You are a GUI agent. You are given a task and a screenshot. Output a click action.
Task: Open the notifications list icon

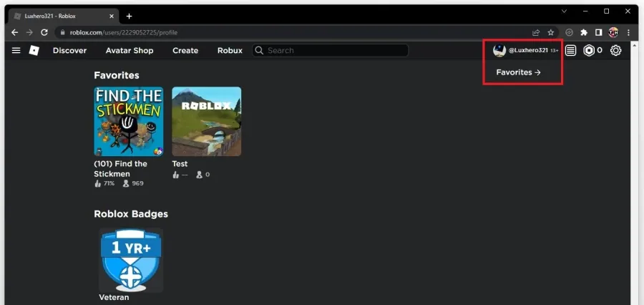coord(570,51)
